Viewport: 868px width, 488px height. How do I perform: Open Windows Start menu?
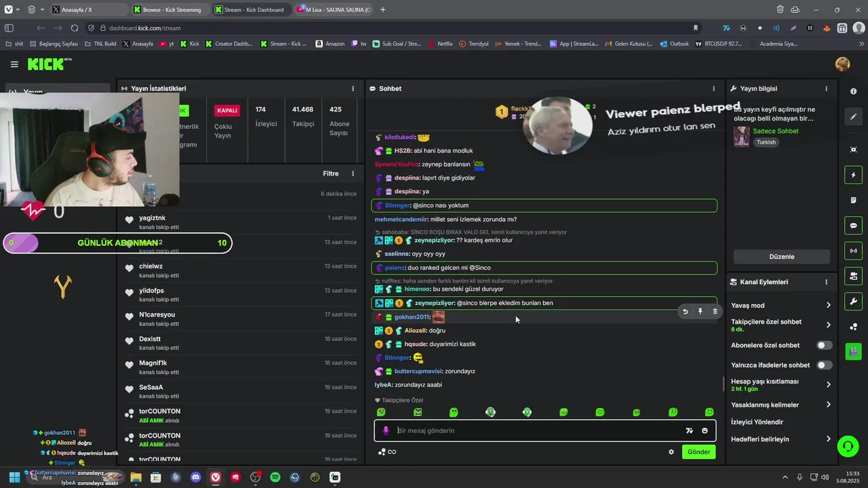click(14, 477)
